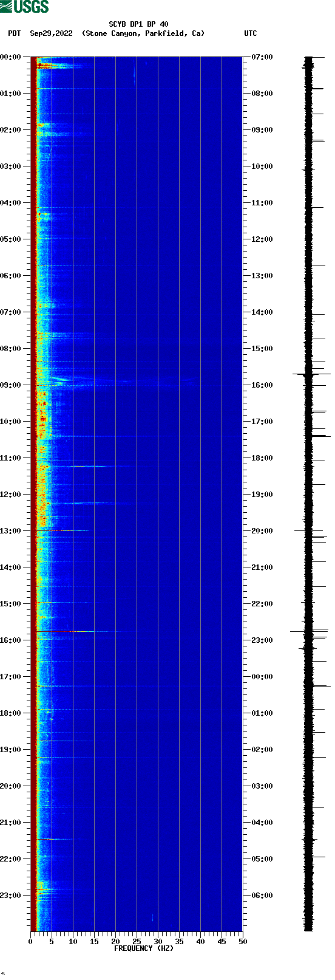Click the 20:00 UTC time label

pos(262,531)
